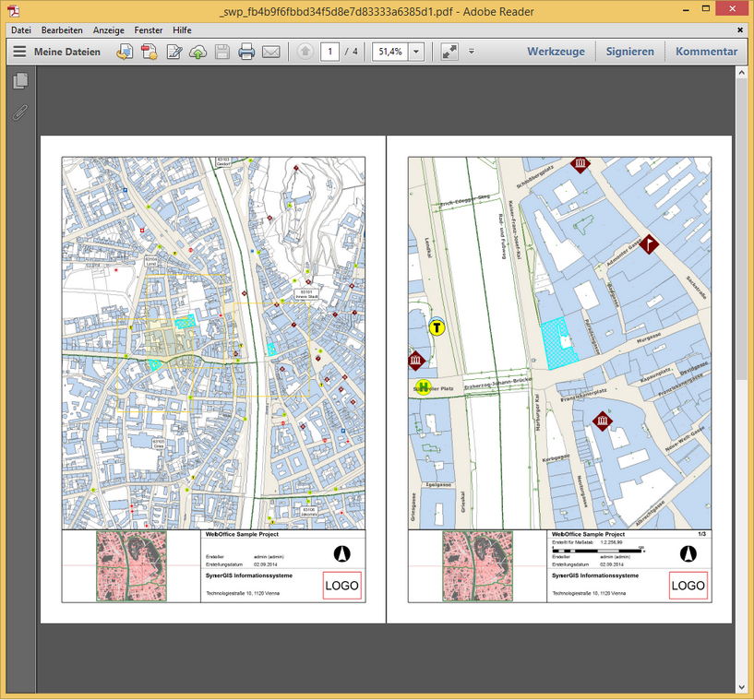The image size is (754, 700).
Task: Open the Werkzeuge pane
Action: 556,52
